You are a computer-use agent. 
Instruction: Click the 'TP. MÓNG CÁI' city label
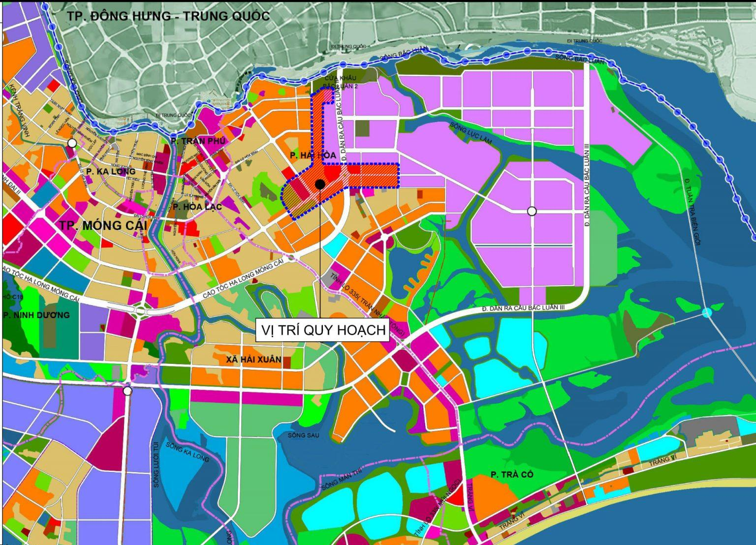coord(103,225)
